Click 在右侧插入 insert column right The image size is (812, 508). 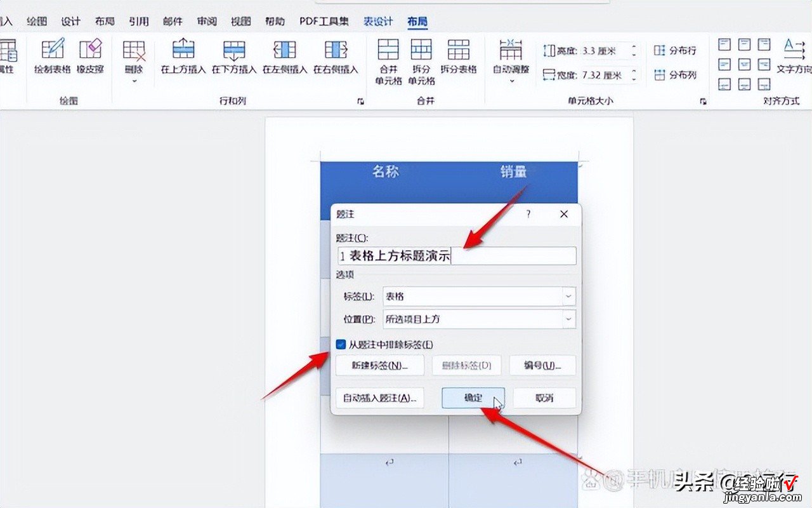(336, 56)
